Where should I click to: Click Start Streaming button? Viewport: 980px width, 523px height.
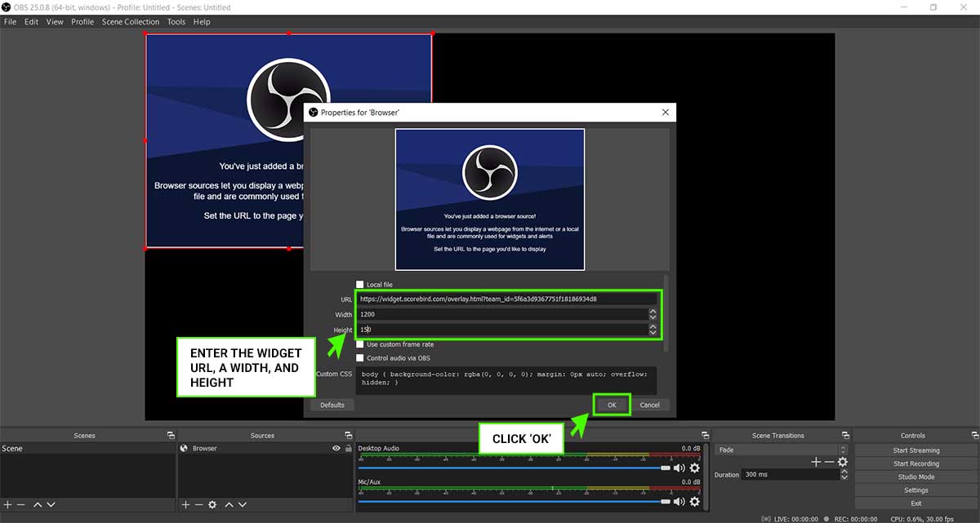915,450
